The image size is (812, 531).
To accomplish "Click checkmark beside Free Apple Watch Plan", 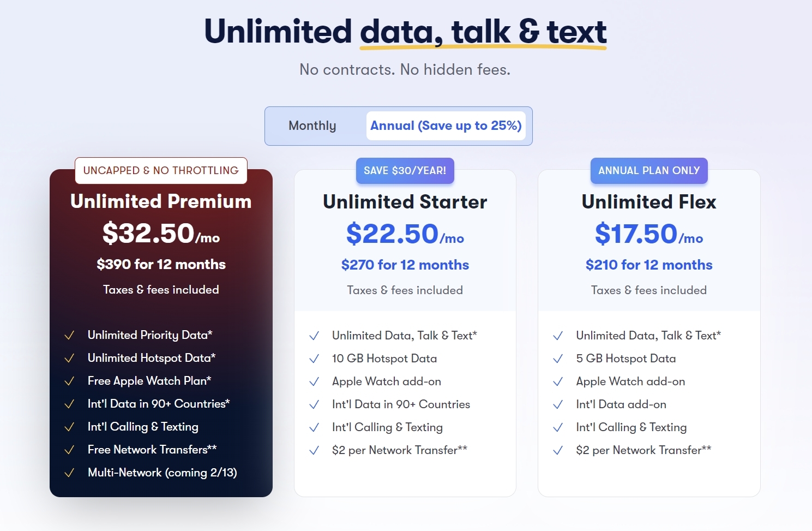I will 69,381.
